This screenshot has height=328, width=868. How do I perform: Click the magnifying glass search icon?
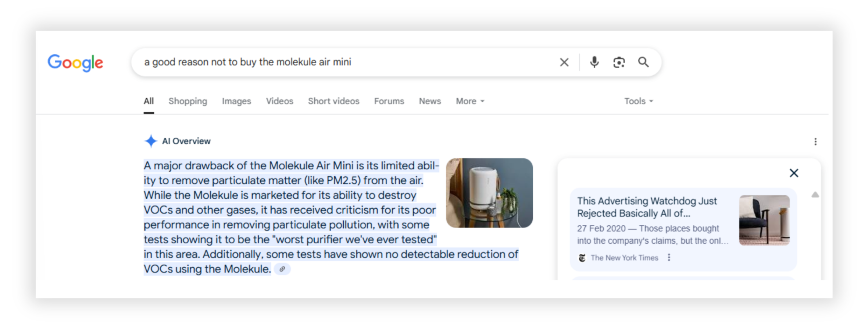point(643,62)
